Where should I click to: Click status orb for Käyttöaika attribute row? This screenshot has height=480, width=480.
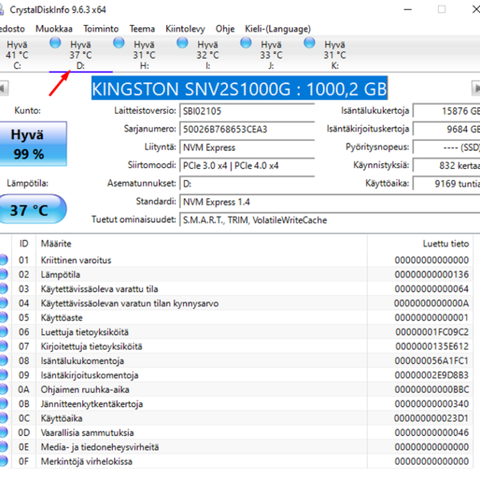coord(3,418)
